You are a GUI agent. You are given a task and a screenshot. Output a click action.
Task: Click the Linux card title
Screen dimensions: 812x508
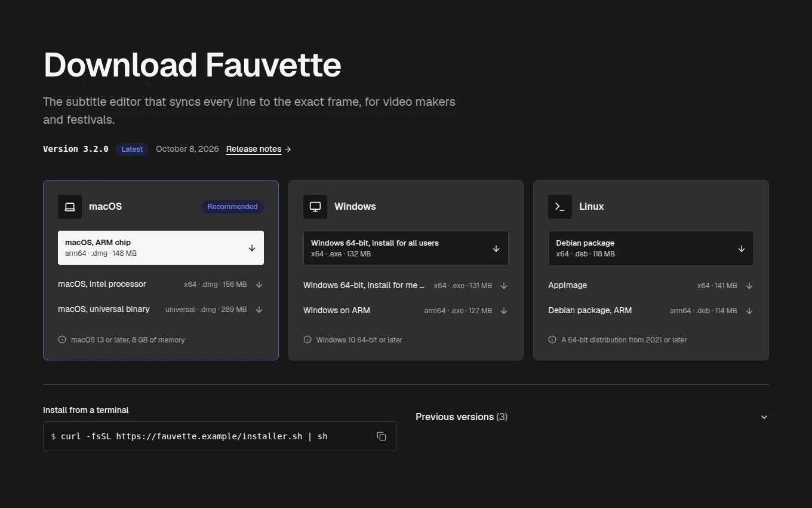point(592,206)
